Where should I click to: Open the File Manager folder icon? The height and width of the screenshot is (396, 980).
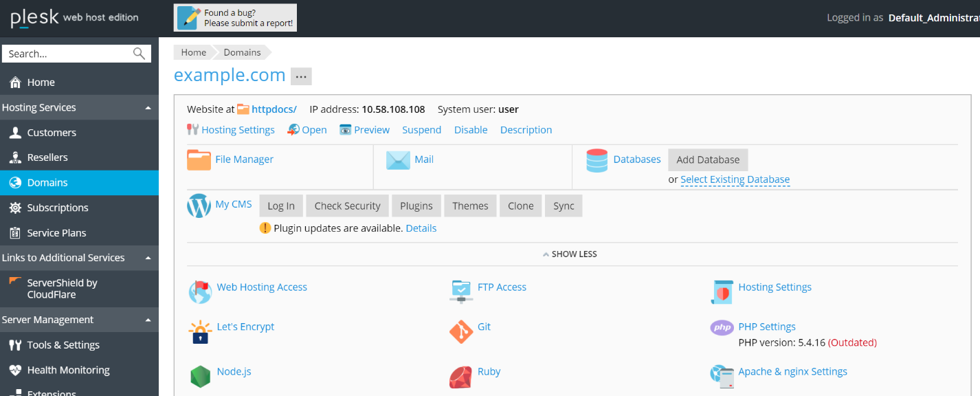pyautogui.click(x=199, y=159)
